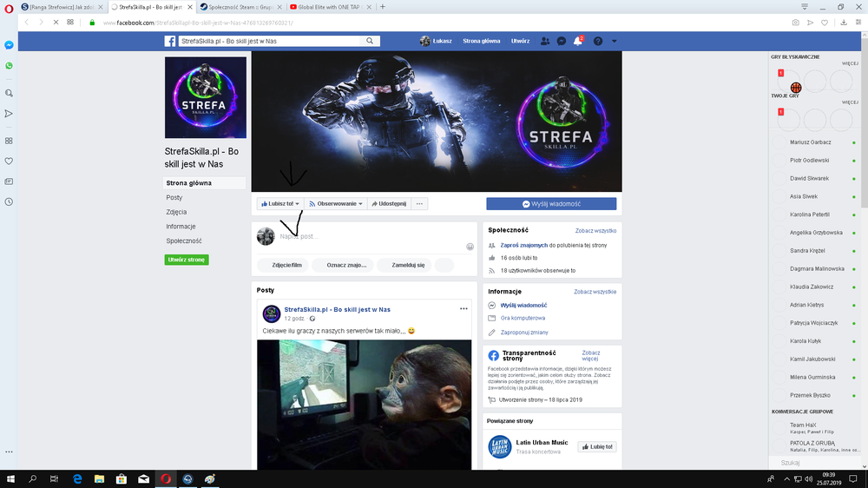Open the Opera sidebar flow arrow icon

9,114
